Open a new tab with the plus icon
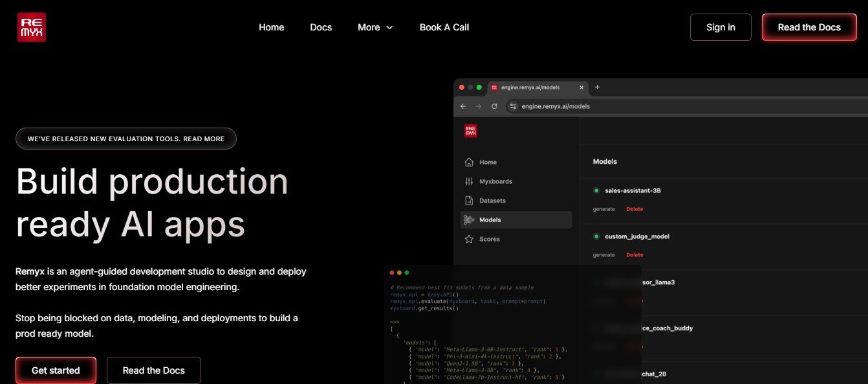Screen dimensions: 868x384 click(x=598, y=87)
